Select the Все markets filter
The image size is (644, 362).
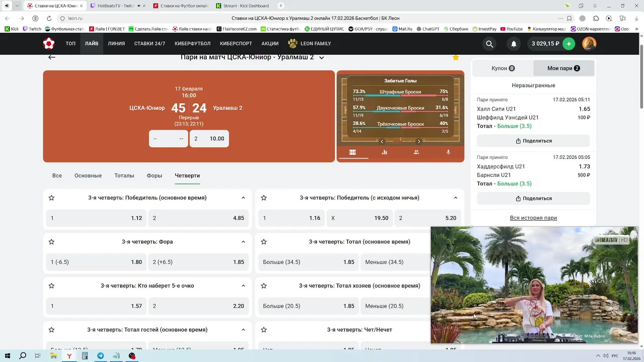tap(57, 175)
